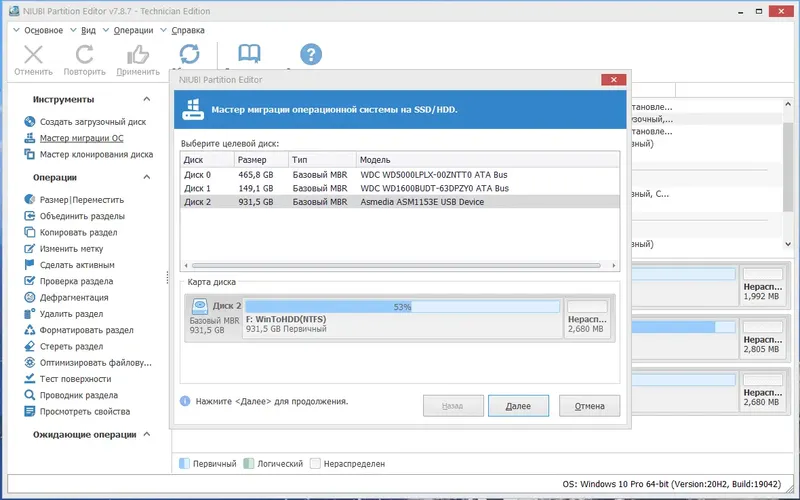Click the Мастер клонирования диска icon
This screenshot has width=800, height=500.
30,154
